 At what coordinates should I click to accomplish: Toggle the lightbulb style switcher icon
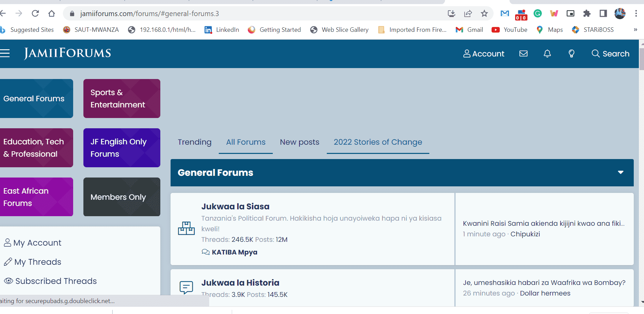(x=571, y=54)
